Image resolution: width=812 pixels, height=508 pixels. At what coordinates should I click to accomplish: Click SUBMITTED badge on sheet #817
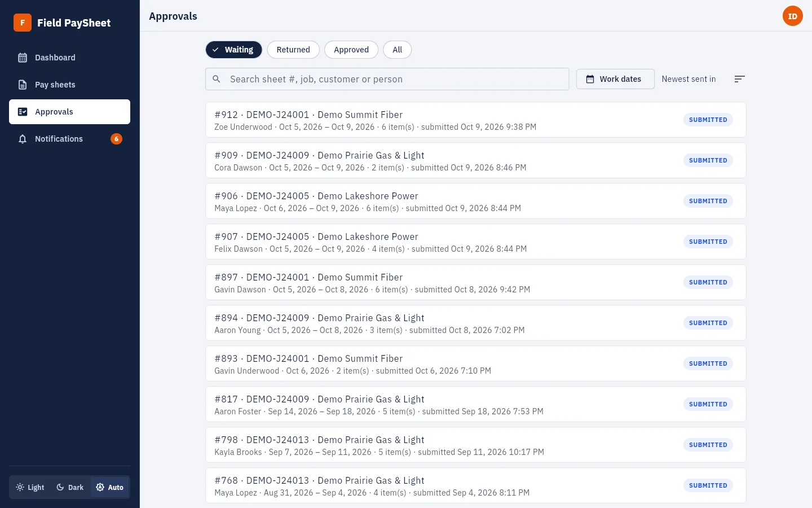[x=708, y=404]
